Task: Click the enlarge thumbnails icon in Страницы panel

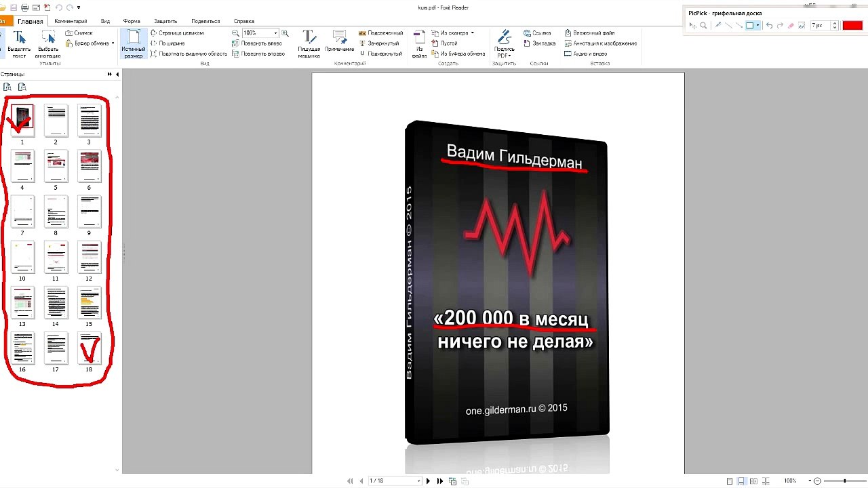Action: pyautogui.click(x=7, y=87)
